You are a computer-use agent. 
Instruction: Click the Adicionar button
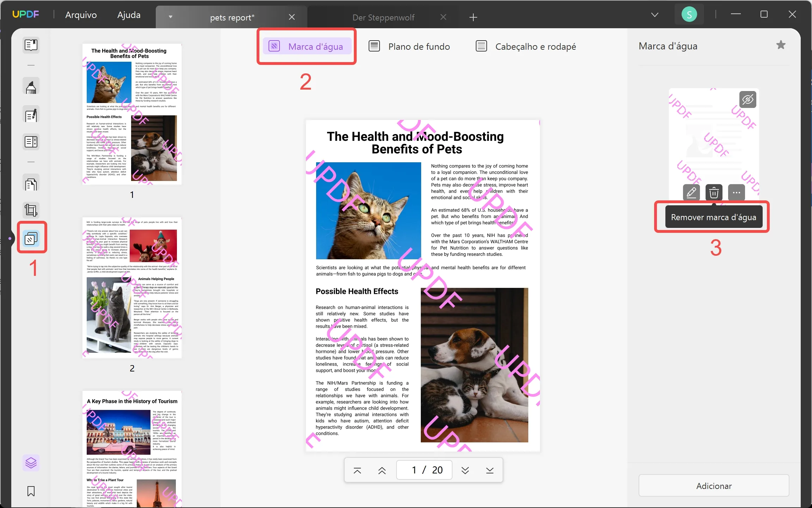click(x=714, y=486)
